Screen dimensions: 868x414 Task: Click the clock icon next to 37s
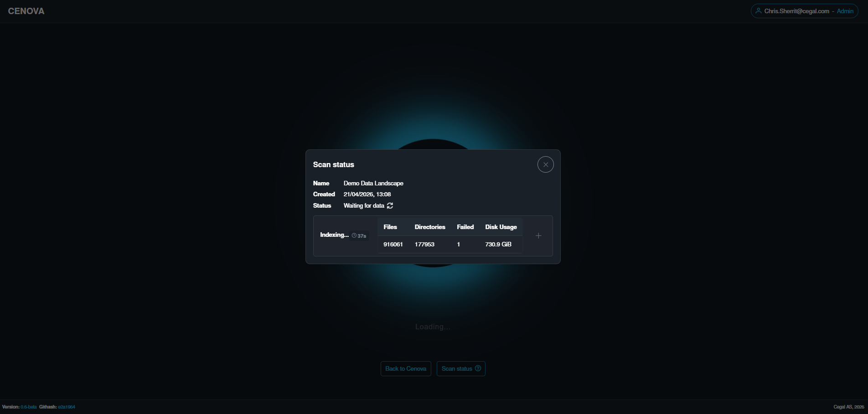pyautogui.click(x=354, y=235)
